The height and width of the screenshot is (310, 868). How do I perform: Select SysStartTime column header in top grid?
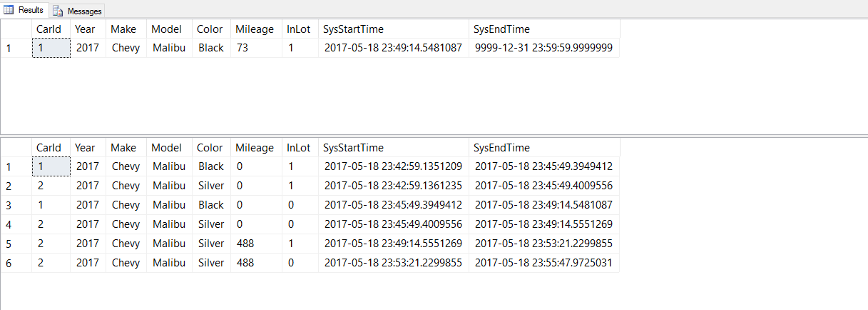353,29
